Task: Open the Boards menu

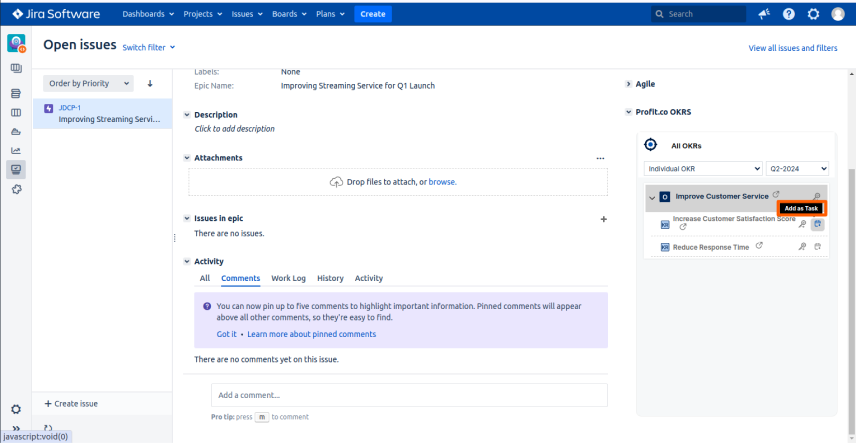Action: click(289, 14)
